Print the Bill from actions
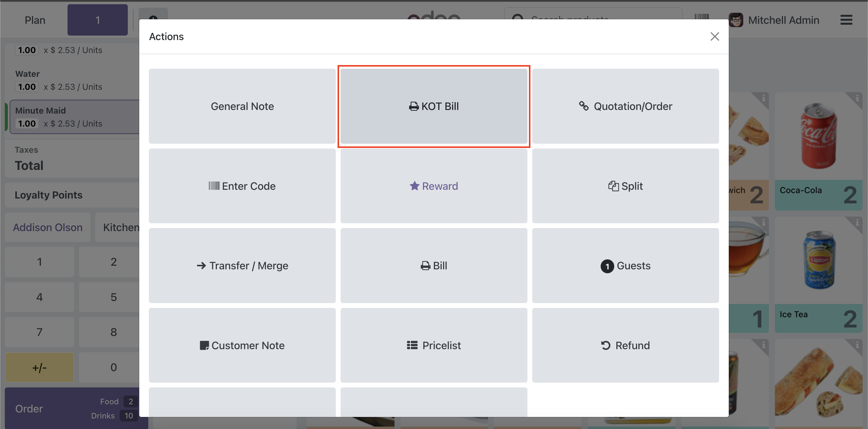The width and height of the screenshot is (868, 429). (434, 266)
